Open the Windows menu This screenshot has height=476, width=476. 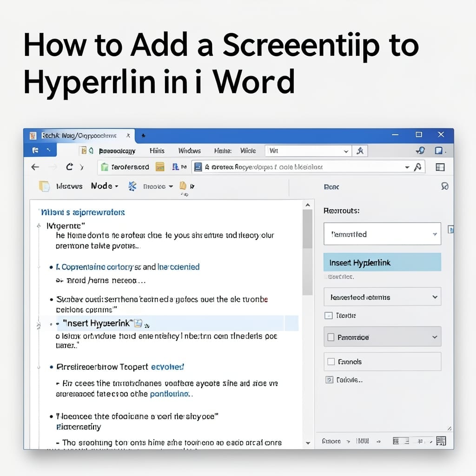190,151
